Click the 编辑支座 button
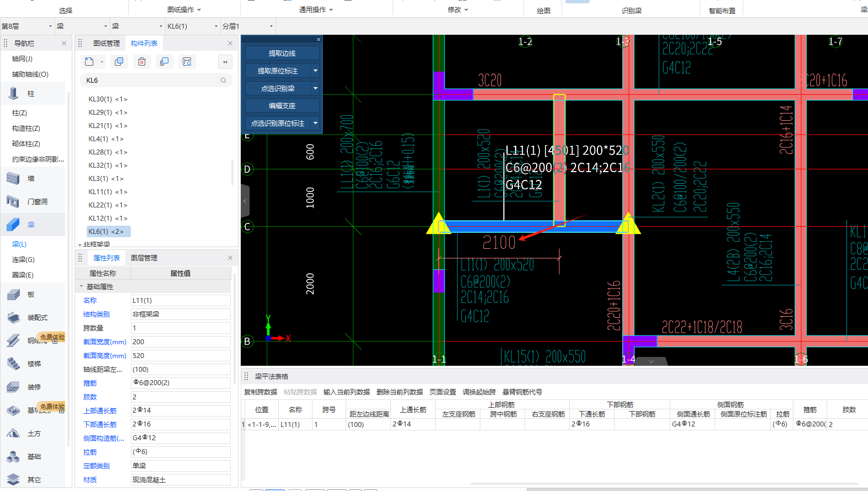Viewport: 868px width, 491px height. (282, 105)
